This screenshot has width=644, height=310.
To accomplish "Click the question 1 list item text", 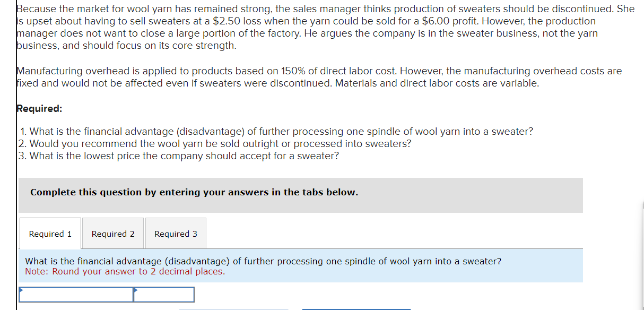I will pyautogui.click(x=276, y=131).
